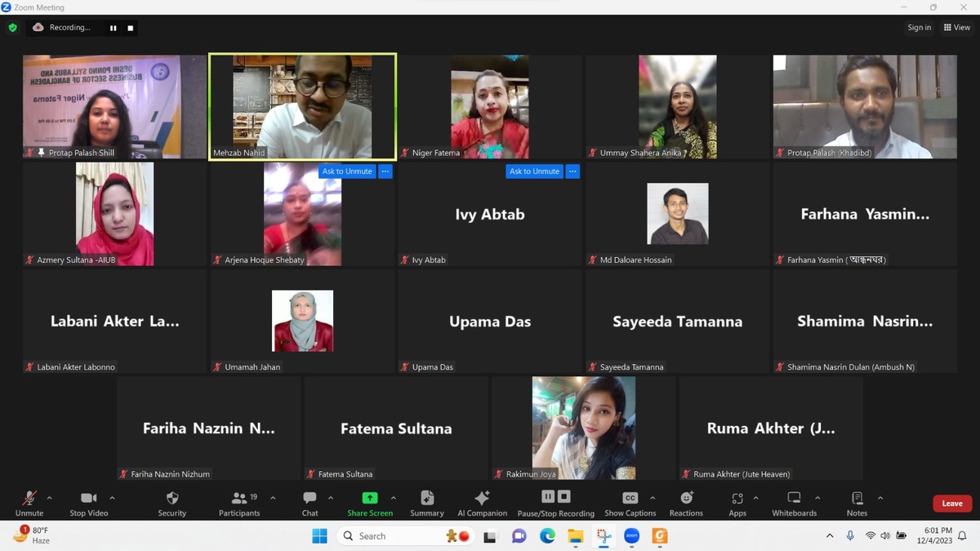Open the View layout dropdown

click(956, 28)
